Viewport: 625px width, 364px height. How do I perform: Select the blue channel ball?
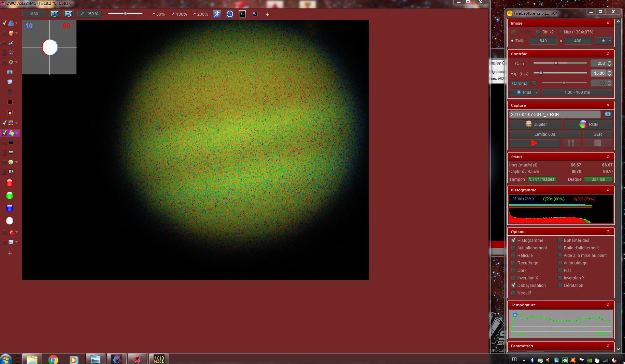coord(10,208)
